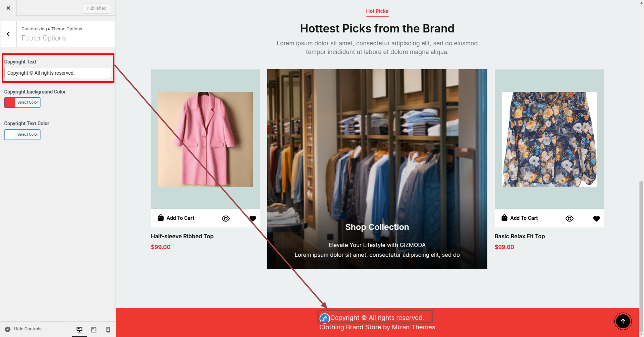The height and width of the screenshot is (337, 644).
Task: Click the quick view eye icon on Basic Relax Fit Top
Action: pos(569,218)
